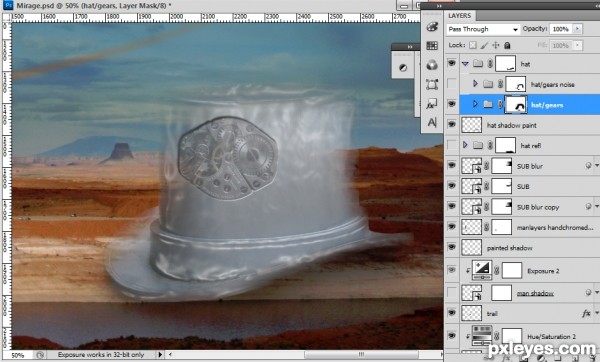Open the Color sphere panel icon
The width and height of the screenshot is (600, 362).
tap(432, 65)
